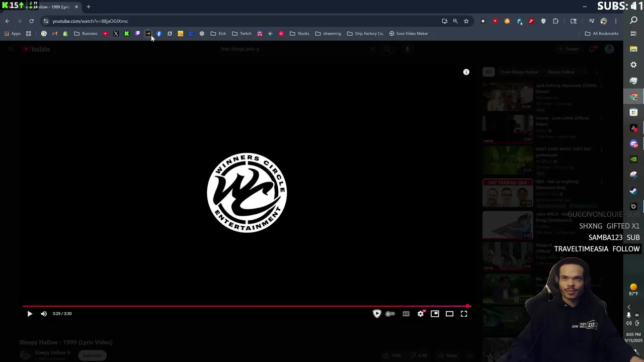
Task: Open the video info card icon
Action: 466,72
